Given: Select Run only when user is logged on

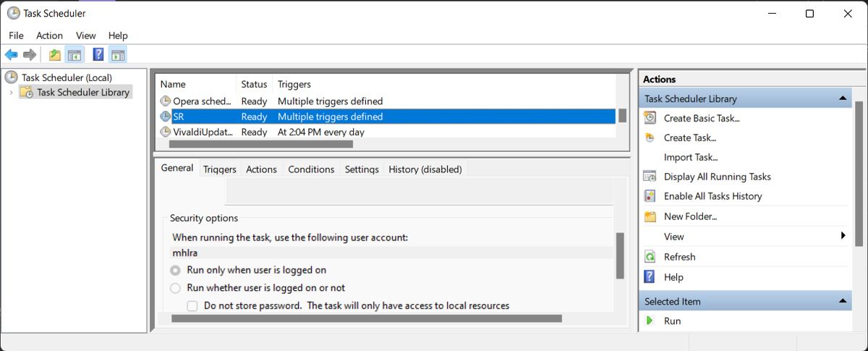Looking at the screenshot, I should point(175,270).
